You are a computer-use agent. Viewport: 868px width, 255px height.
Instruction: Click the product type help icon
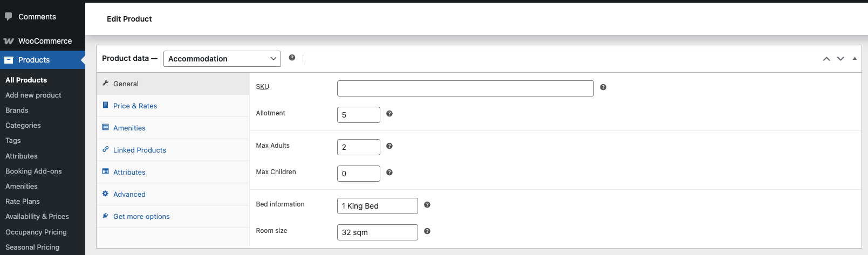292,58
